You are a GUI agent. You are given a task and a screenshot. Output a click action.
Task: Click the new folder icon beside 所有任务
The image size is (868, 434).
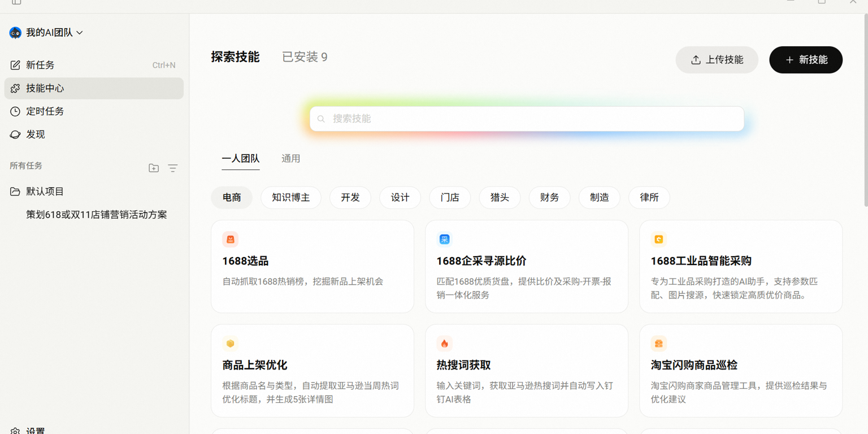154,168
